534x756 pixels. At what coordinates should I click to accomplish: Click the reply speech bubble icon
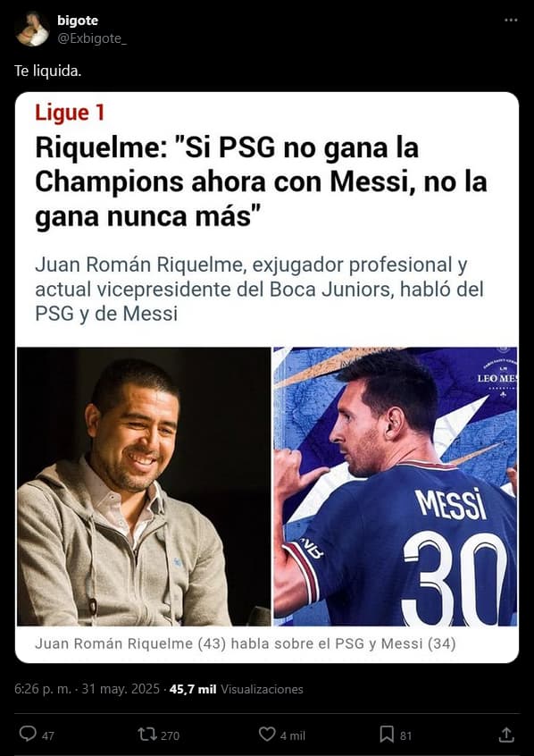click(x=28, y=734)
